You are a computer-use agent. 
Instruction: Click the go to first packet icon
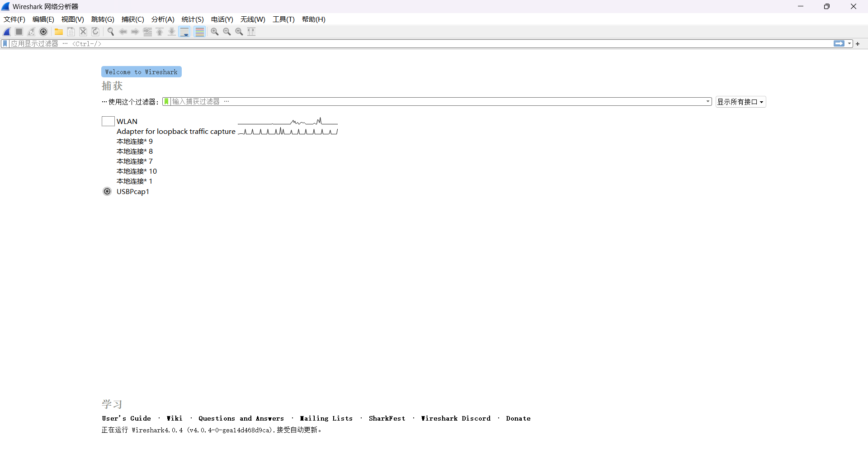[x=160, y=32]
